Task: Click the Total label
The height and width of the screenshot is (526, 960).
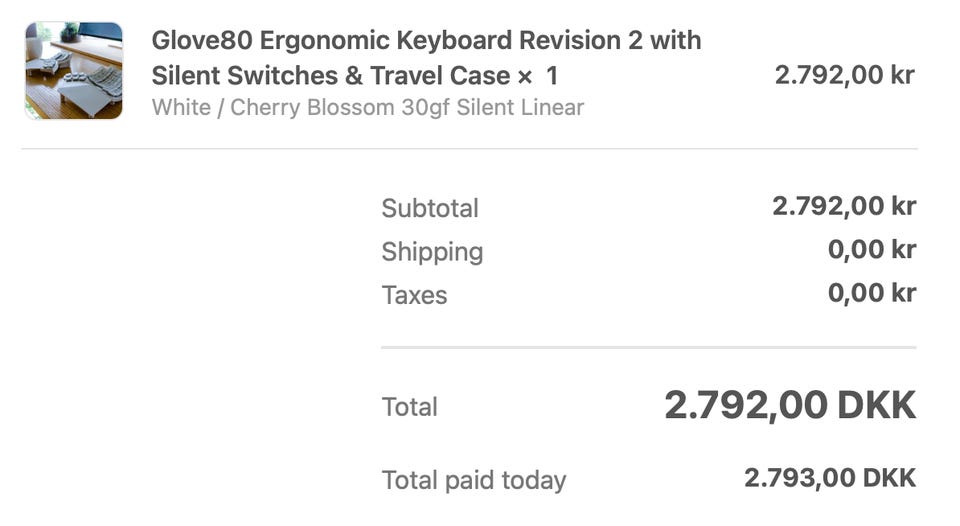Action: (x=410, y=407)
